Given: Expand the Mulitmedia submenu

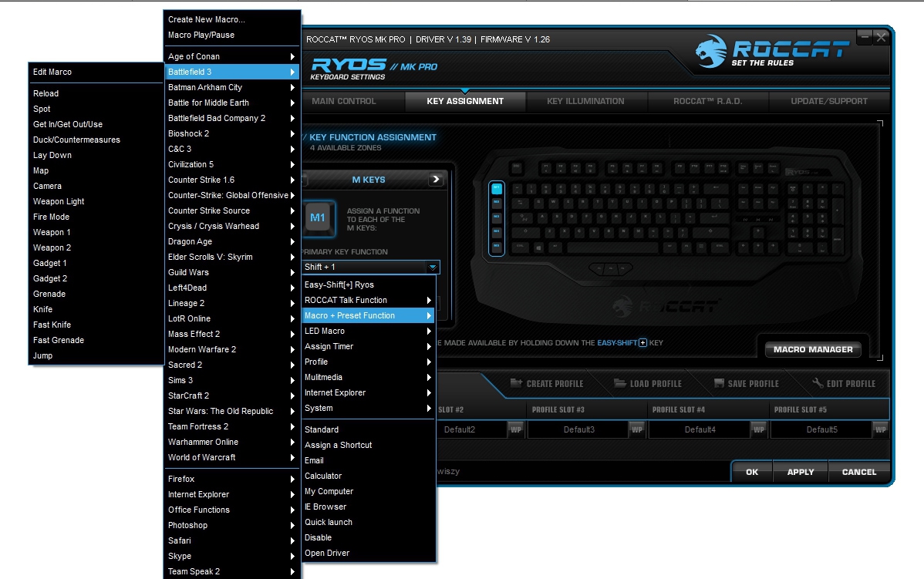Looking at the screenshot, I should (369, 377).
